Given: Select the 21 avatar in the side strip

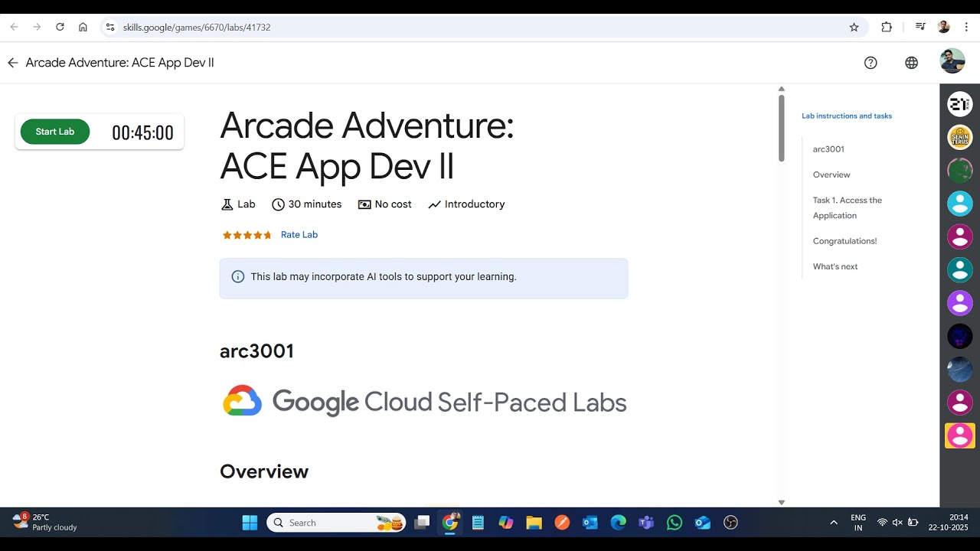Looking at the screenshot, I should click(960, 103).
